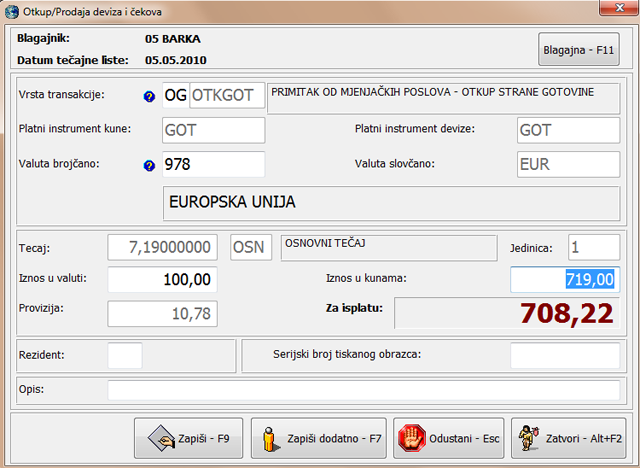Click the Jedinica field
Viewport: 640px width, 468px height.
594,247
